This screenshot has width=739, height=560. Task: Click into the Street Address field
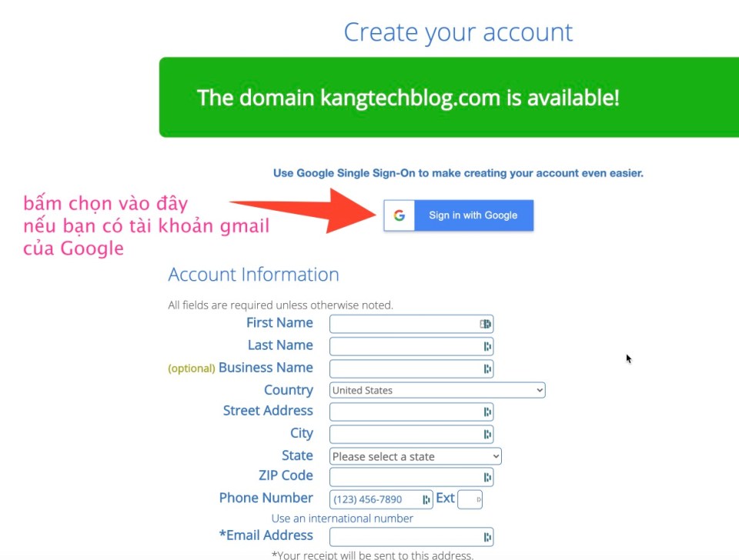coord(411,412)
